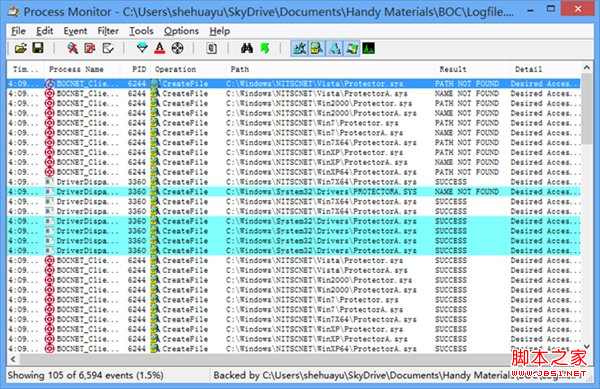
Task: Select the Include Process crosshair target icon
Action: (178, 48)
